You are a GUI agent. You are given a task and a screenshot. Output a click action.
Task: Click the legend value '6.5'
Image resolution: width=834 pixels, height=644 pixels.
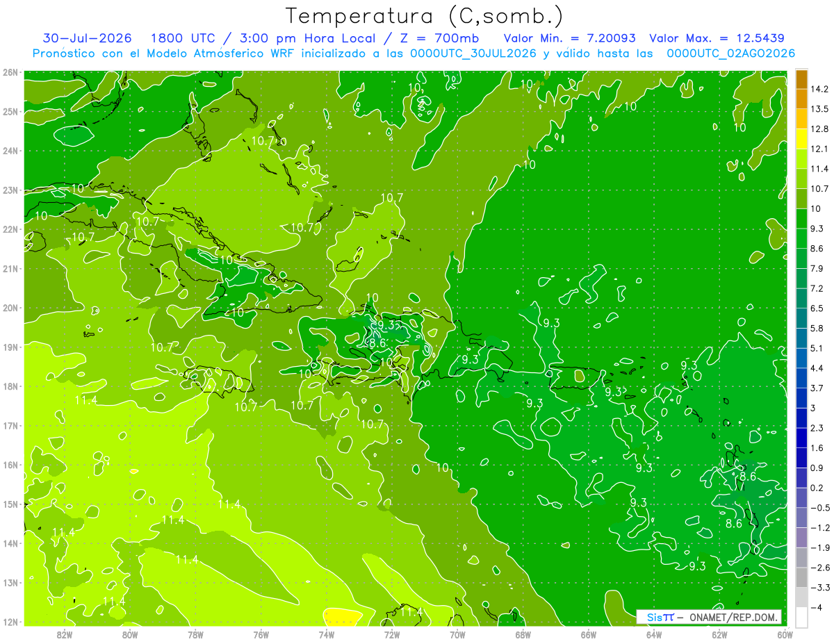click(817, 308)
